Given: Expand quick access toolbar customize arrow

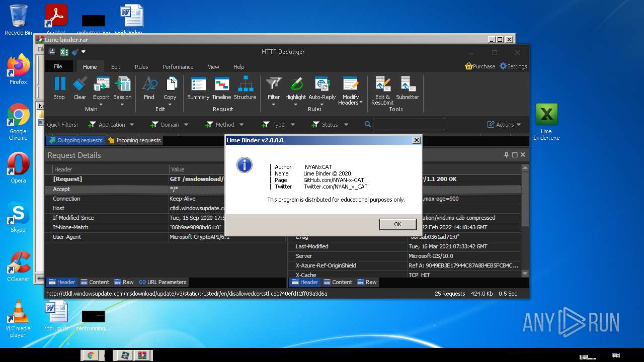Looking at the screenshot, I should pyautogui.click(x=84, y=51).
